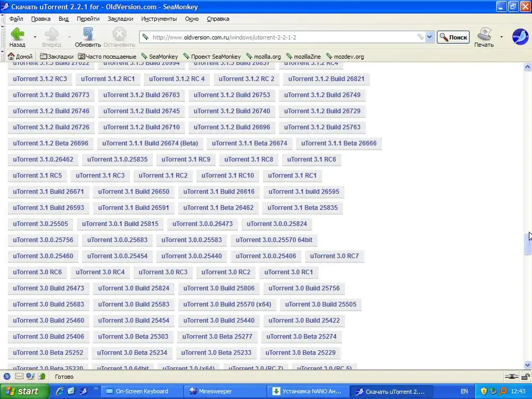Open uTorrent 3.1.0.26462 link

43,159
